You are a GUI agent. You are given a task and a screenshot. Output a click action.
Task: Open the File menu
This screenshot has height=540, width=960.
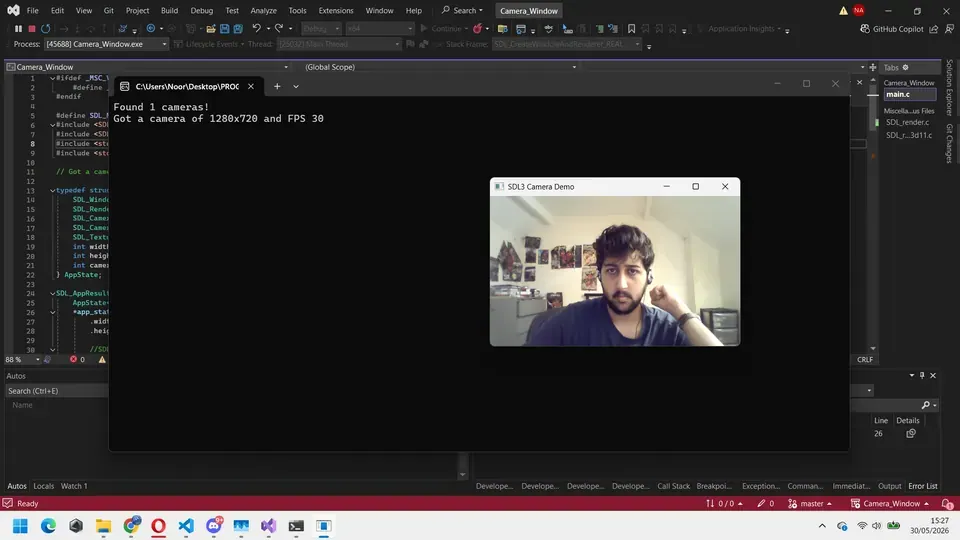pyautogui.click(x=32, y=10)
